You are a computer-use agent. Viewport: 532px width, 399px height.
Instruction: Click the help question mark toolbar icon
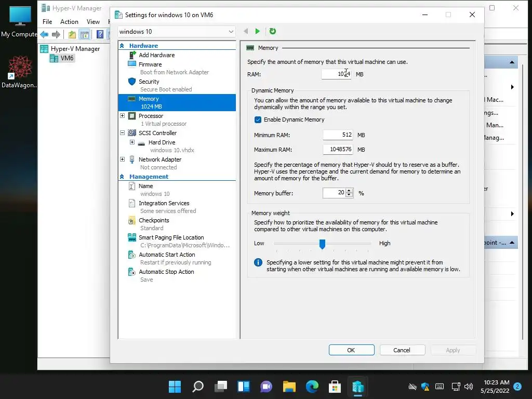click(100, 34)
